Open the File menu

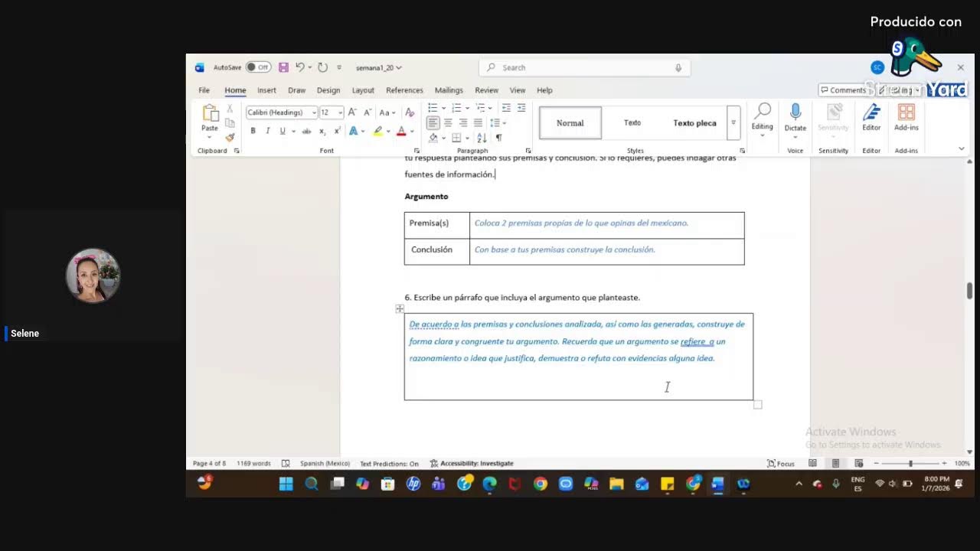pyautogui.click(x=204, y=90)
